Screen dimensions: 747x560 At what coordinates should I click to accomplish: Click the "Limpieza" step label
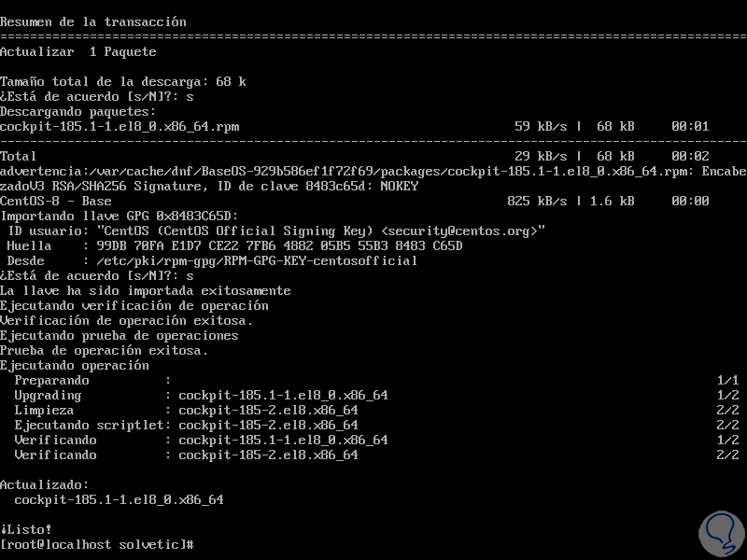tap(44, 410)
